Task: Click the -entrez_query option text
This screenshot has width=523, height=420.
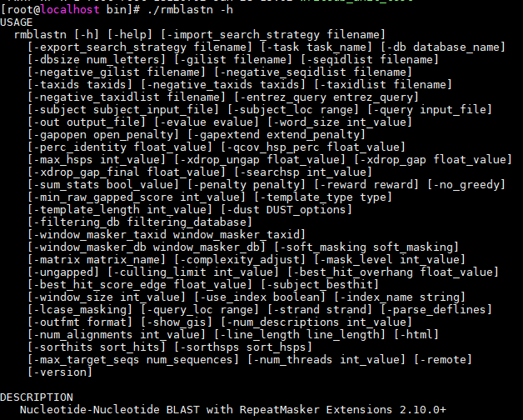Action: pos(326,97)
